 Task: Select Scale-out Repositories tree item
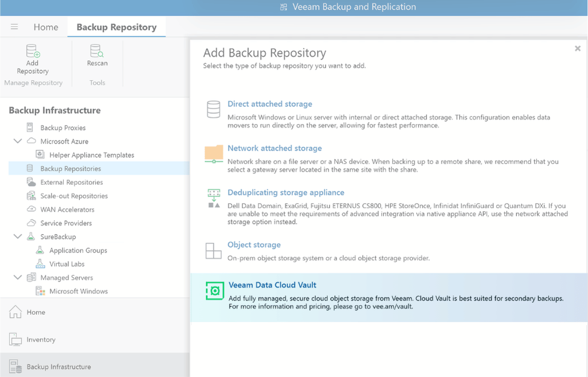click(x=74, y=196)
